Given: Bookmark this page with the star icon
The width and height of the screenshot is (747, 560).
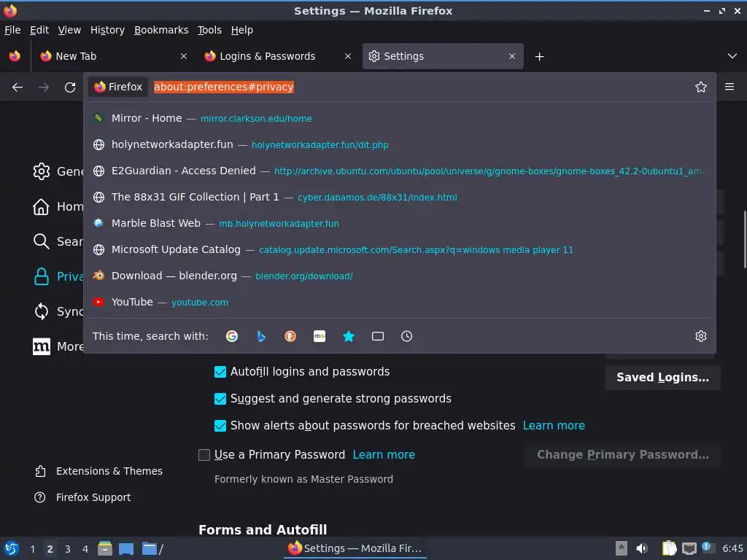Looking at the screenshot, I should point(701,87).
